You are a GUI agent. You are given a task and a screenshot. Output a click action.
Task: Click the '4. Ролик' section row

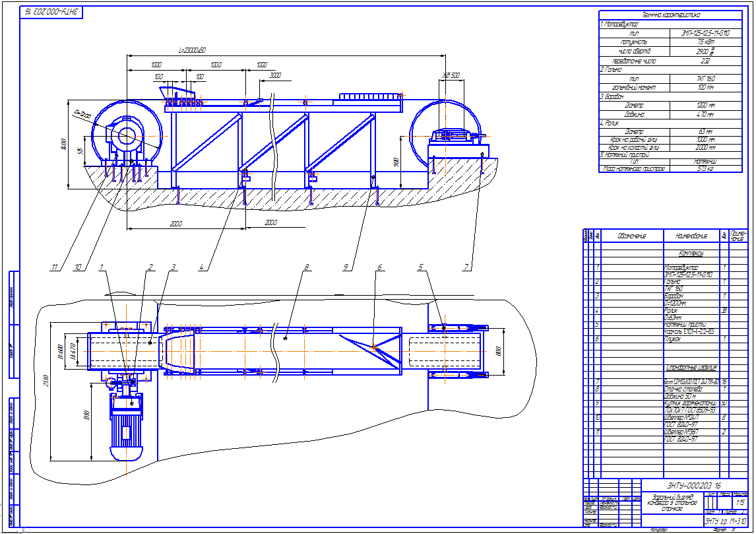(x=670, y=123)
